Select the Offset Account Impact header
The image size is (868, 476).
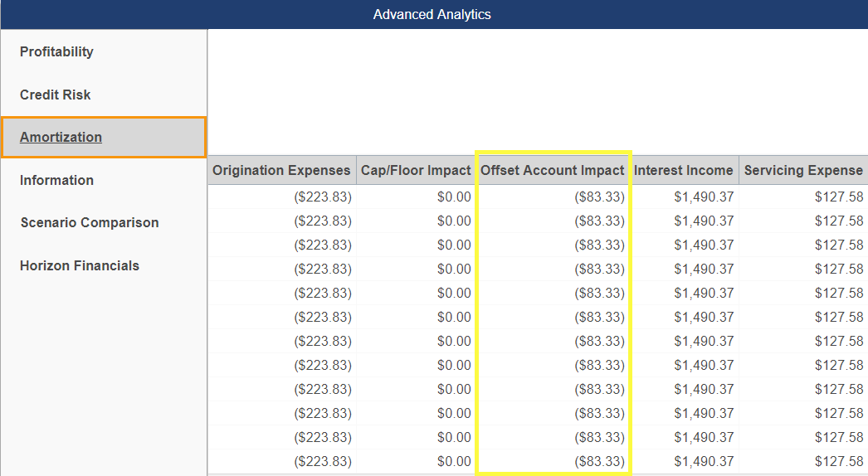click(553, 170)
